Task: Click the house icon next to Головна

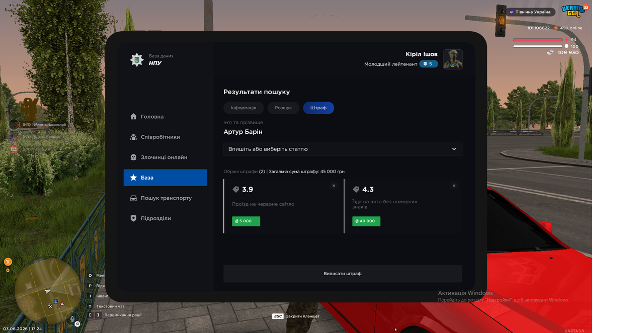Action: coord(133,117)
